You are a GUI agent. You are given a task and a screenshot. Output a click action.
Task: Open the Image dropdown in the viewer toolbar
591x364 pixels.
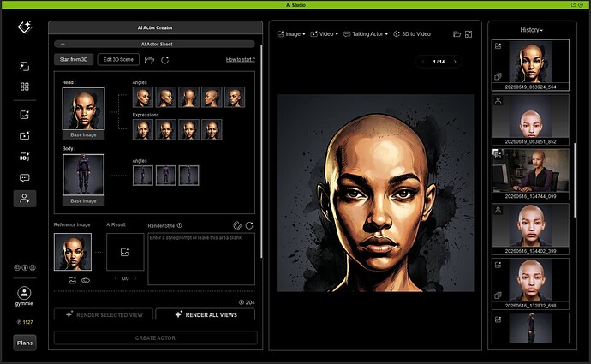[291, 34]
